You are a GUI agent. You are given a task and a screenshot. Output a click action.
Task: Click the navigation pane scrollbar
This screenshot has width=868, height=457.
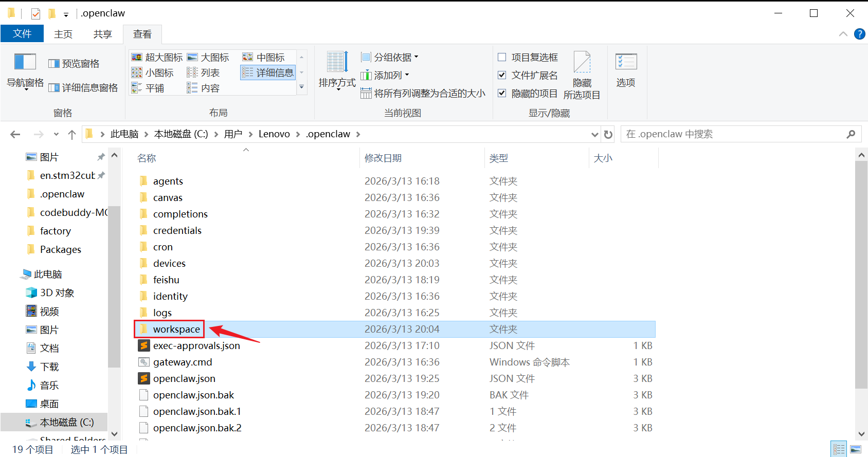pyautogui.click(x=114, y=286)
